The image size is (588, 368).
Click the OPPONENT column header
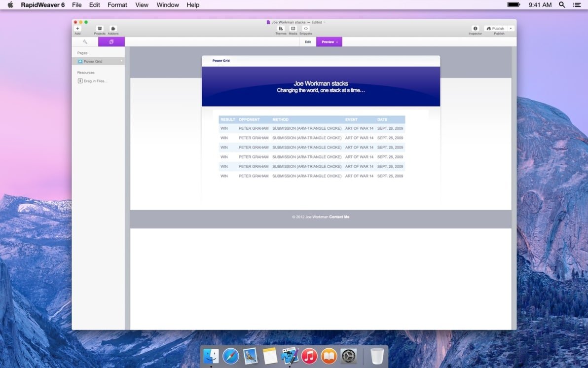pos(249,120)
